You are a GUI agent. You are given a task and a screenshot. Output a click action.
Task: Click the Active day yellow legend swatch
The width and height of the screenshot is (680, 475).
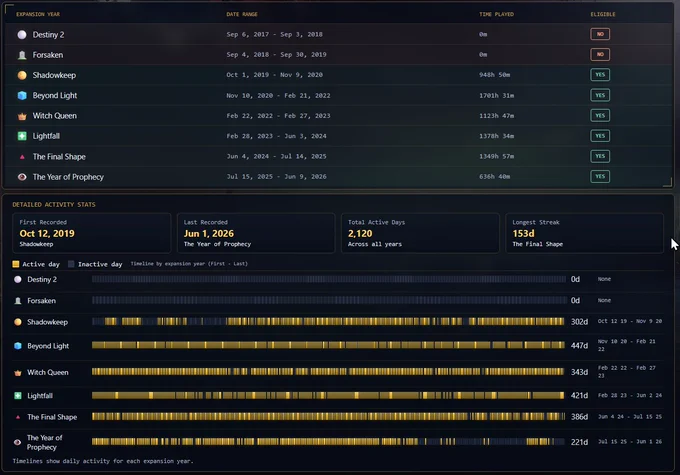pos(16,264)
